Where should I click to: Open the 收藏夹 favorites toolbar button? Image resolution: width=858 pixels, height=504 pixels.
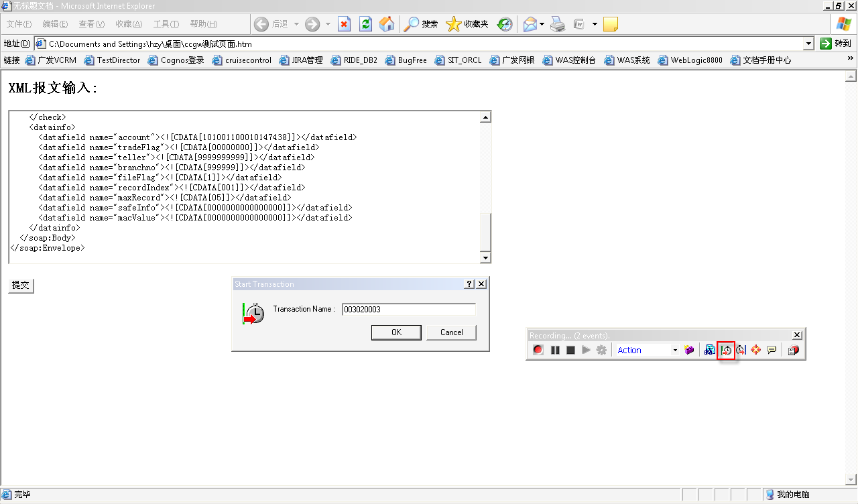[x=467, y=24]
